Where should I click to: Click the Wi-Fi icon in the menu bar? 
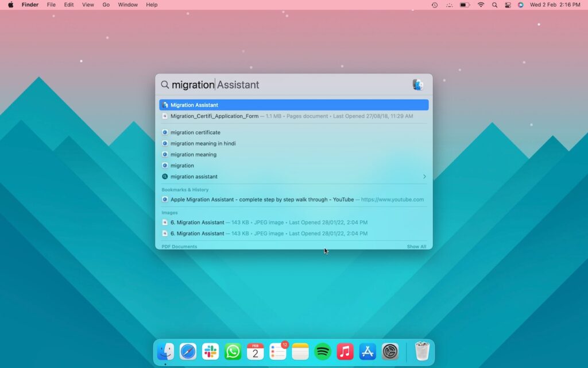click(481, 5)
